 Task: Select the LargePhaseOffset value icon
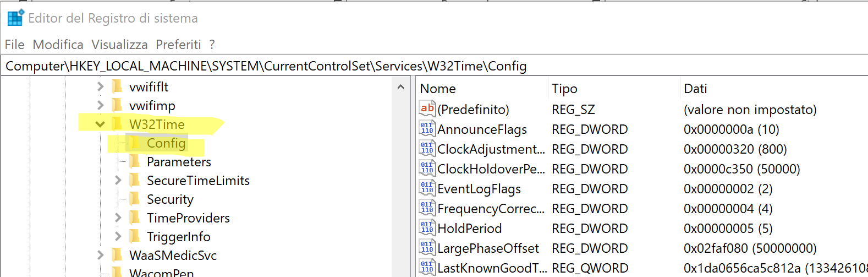(x=427, y=248)
